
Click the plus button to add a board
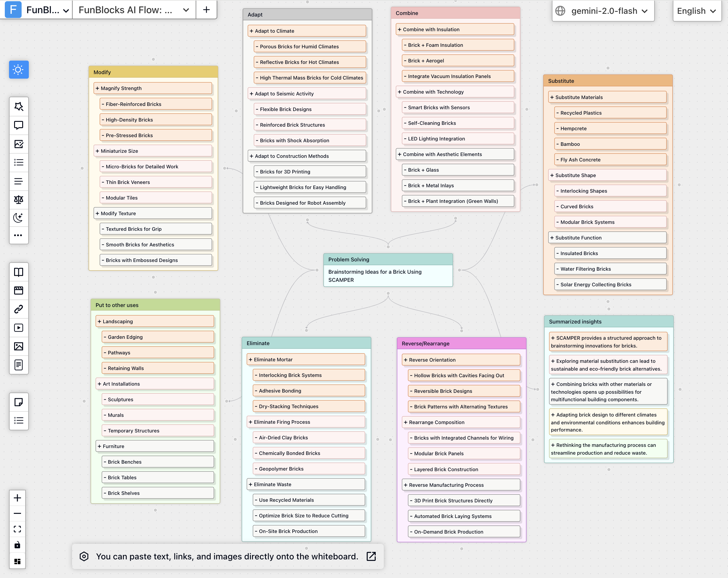206,10
